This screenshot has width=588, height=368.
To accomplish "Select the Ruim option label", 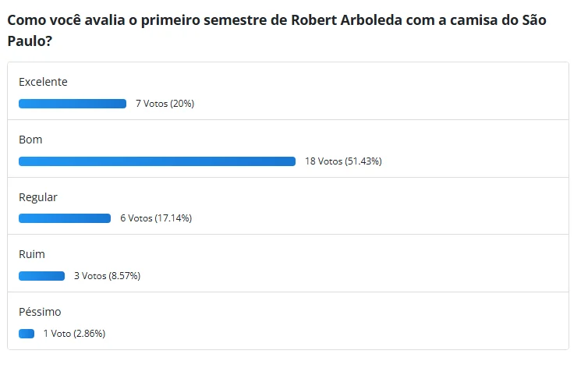I will pos(32,254).
